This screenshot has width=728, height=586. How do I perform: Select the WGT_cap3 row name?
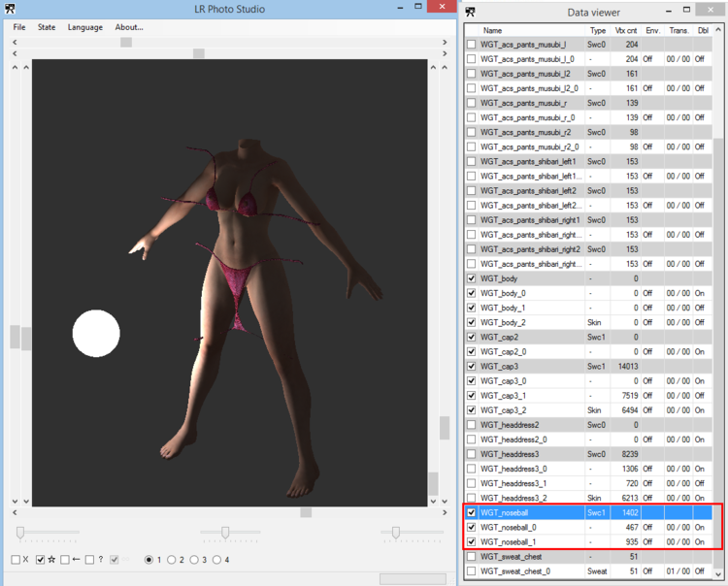pos(499,366)
